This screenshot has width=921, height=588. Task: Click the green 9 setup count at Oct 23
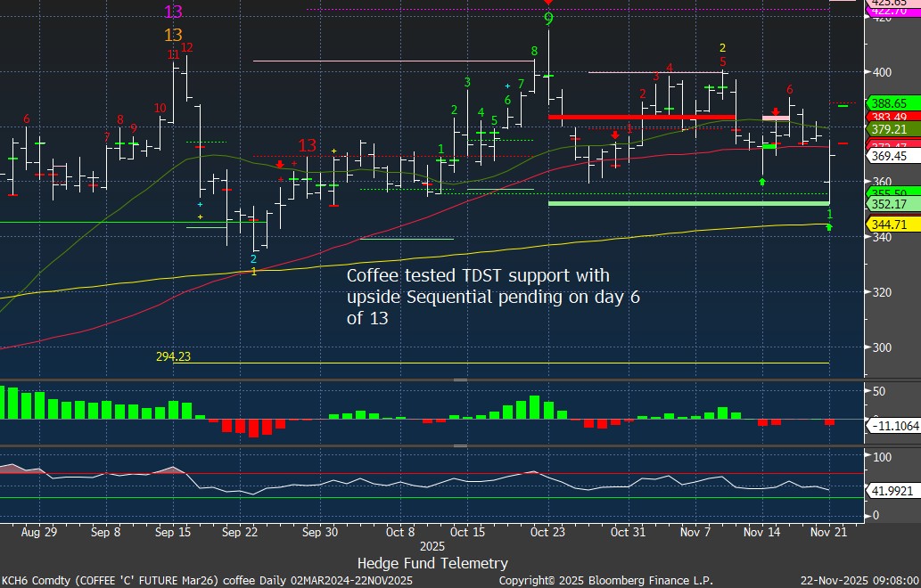pyautogui.click(x=548, y=19)
